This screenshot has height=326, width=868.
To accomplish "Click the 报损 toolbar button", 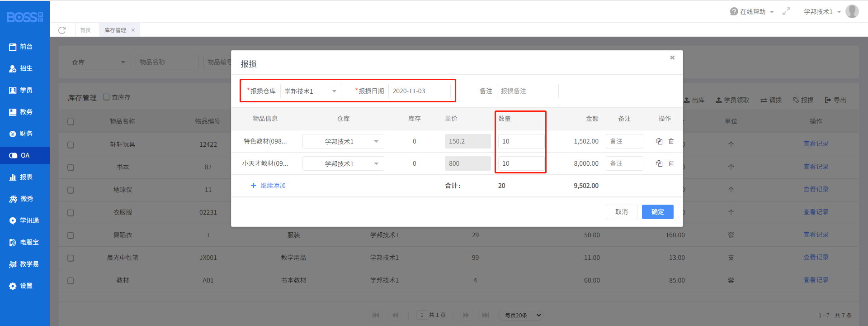I will [x=803, y=100].
